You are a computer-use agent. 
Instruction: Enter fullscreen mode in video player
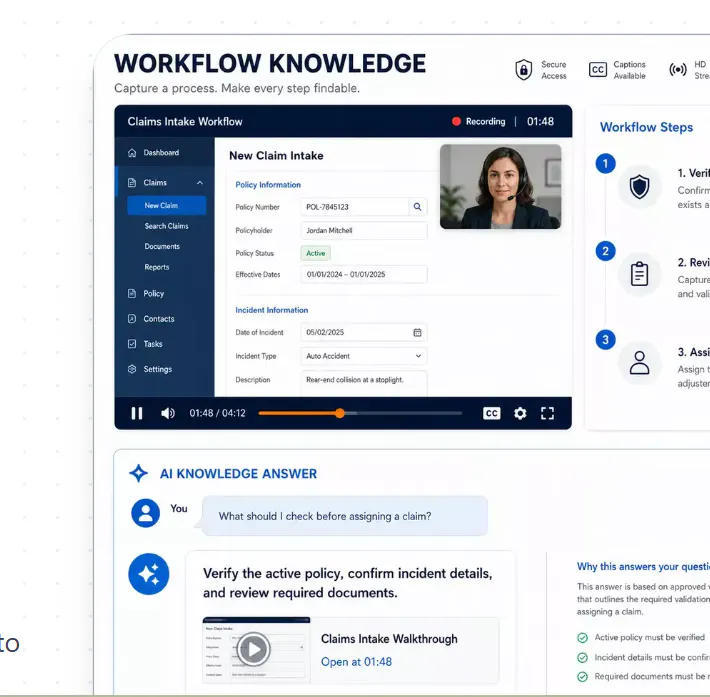pyautogui.click(x=547, y=413)
